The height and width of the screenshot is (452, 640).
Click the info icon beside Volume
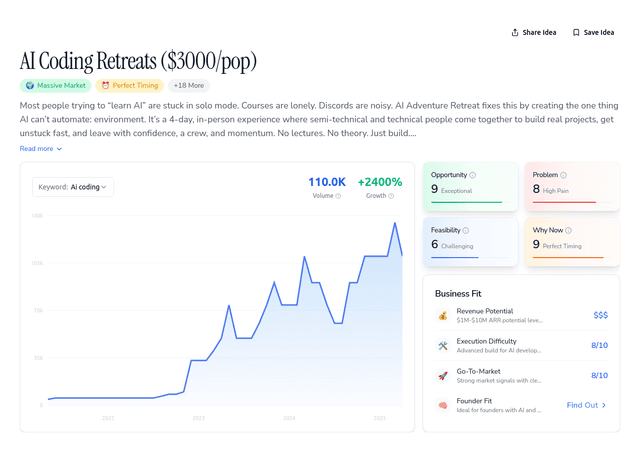338,196
